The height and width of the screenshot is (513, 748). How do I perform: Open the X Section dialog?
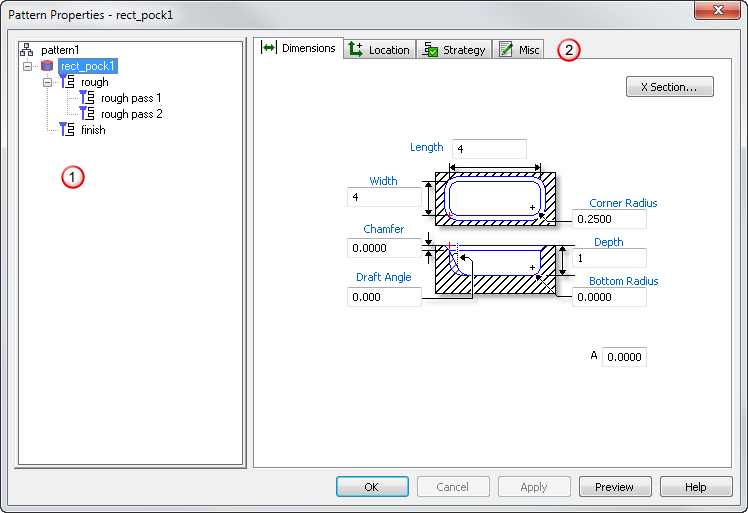pos(670,87)
